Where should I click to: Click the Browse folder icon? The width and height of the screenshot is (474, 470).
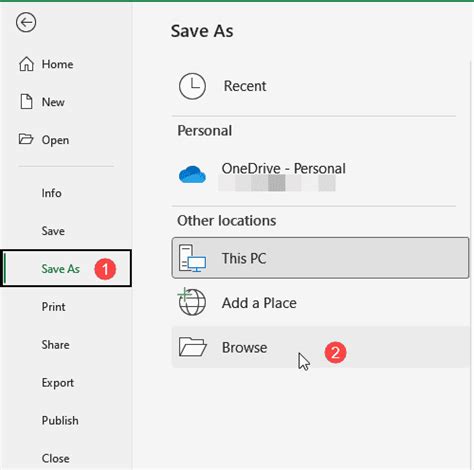click(192, 347)
